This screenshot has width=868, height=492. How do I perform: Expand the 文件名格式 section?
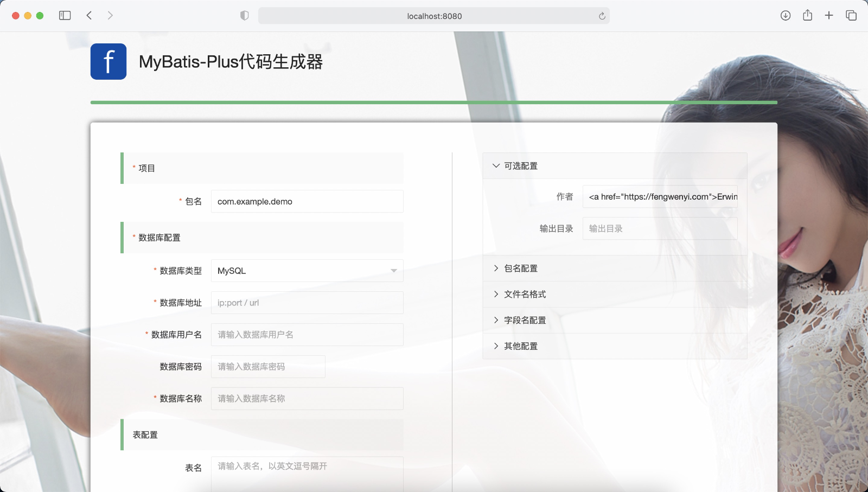coord(524,294)
